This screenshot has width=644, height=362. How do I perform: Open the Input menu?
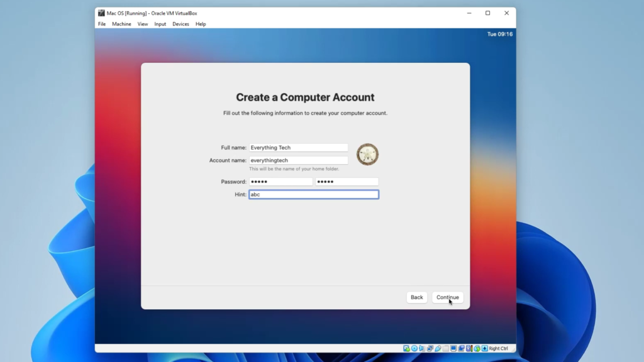pyautogui.click(x=160, y=24)
